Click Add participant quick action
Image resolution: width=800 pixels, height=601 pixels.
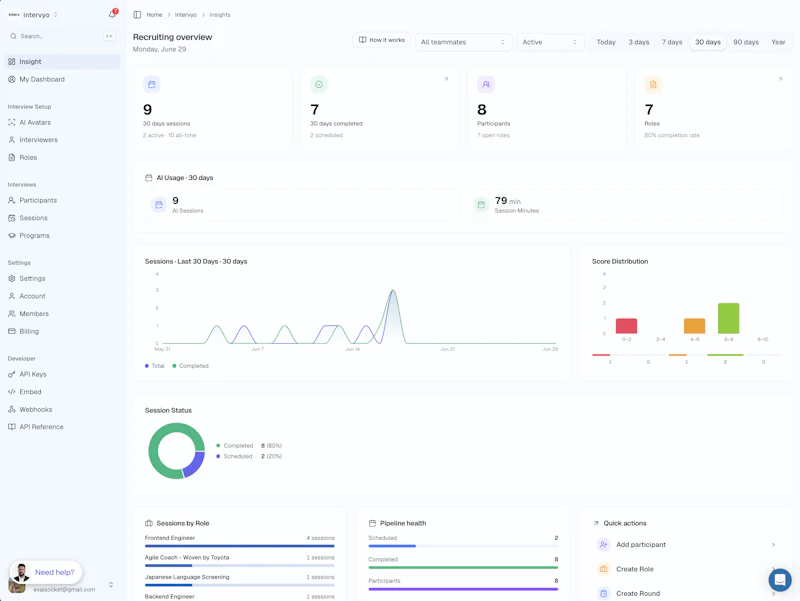687,545
